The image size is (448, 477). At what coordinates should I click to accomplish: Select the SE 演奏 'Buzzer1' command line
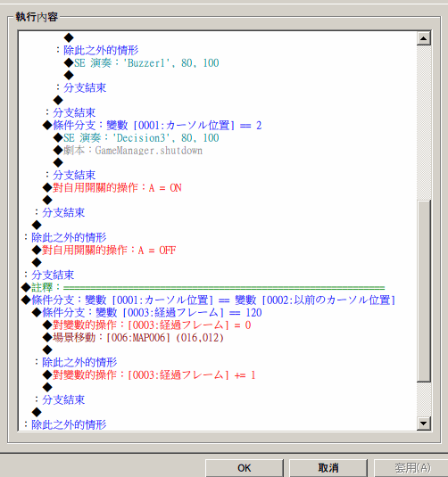pyautogui.click(x=142, y=63)
